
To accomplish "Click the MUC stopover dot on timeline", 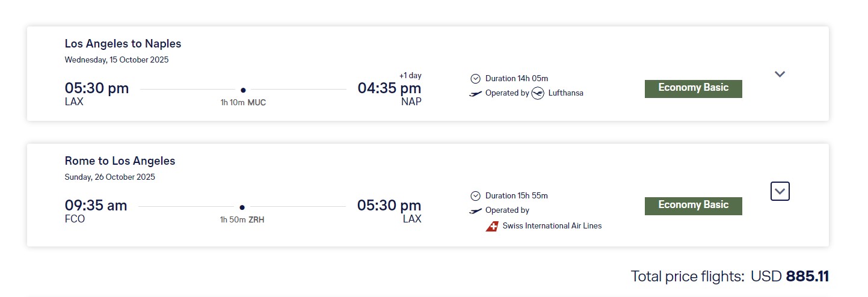I will click(243, 90).
